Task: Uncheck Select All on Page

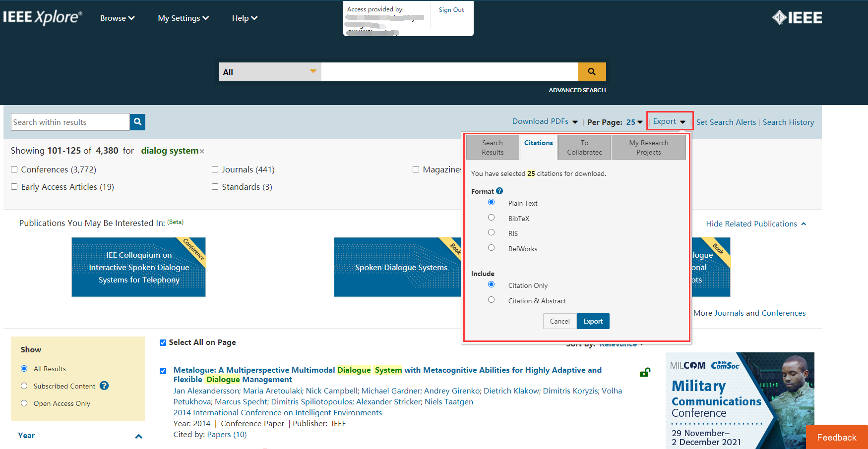Action: pos(163,342)
